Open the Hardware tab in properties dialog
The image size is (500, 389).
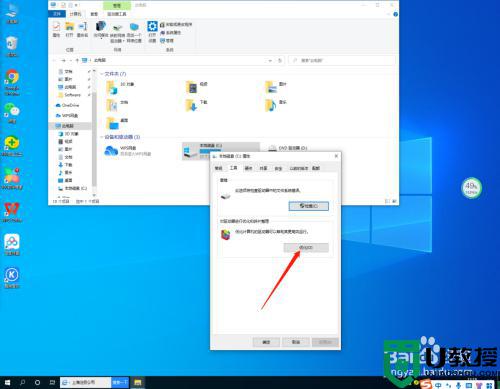[x=248, y=168]
